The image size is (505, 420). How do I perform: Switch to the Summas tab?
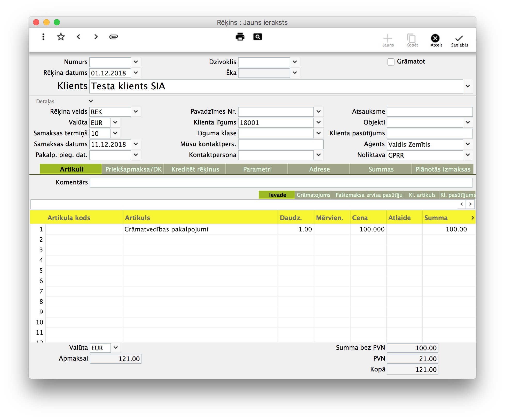pos(381,169)
